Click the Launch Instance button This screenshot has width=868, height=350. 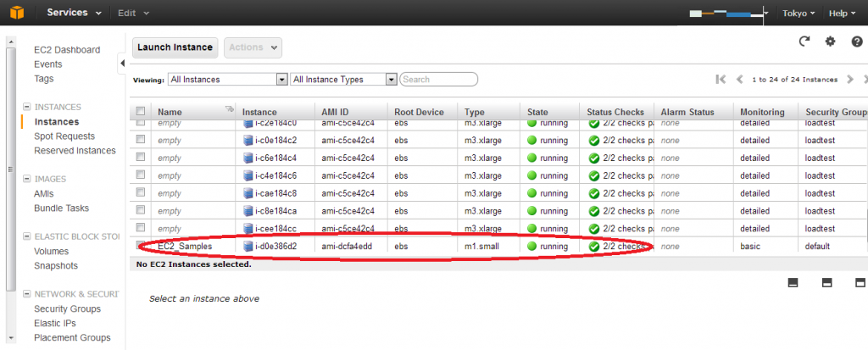175,47
